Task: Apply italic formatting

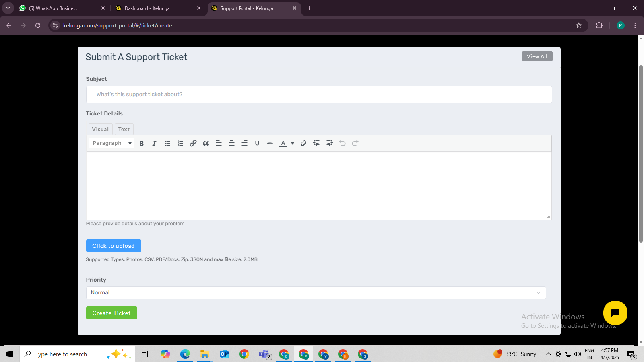Action: pos(154,143)
